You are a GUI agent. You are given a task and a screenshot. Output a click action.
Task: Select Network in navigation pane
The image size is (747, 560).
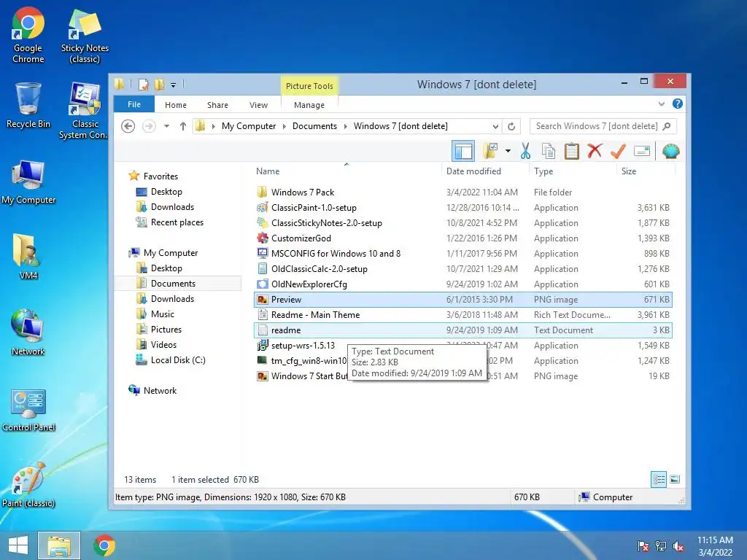(x=160, y=391)
